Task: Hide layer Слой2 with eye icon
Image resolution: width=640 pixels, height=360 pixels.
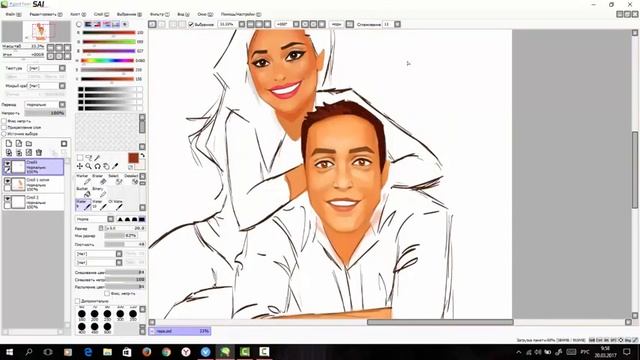Action: click(7, 199)
